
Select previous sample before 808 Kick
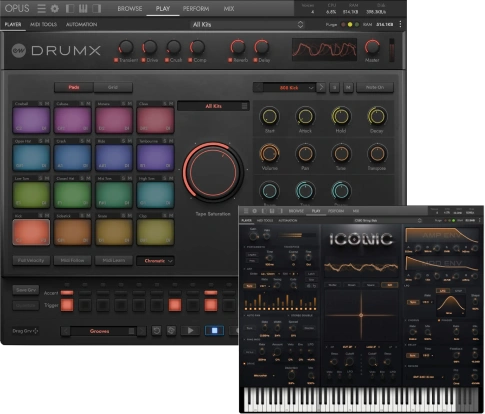(x=258, y=88)
